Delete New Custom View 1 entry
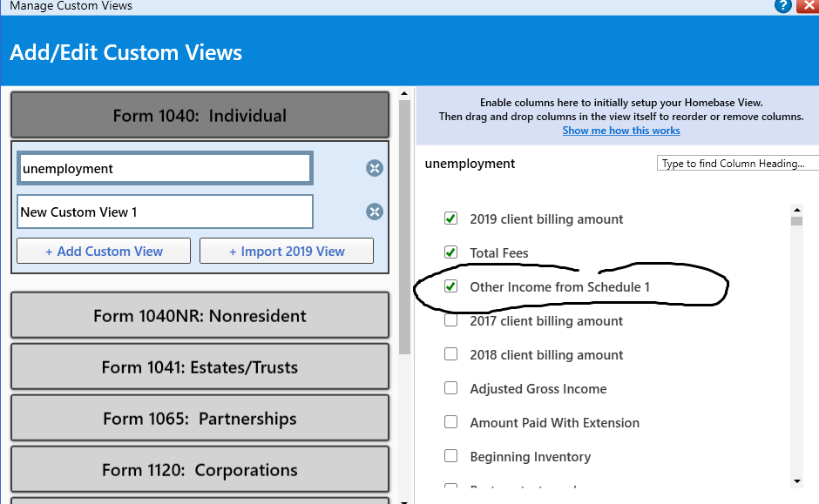Viewport: 819px width, 504px height. pyautogui.click(x=375, y=212)
